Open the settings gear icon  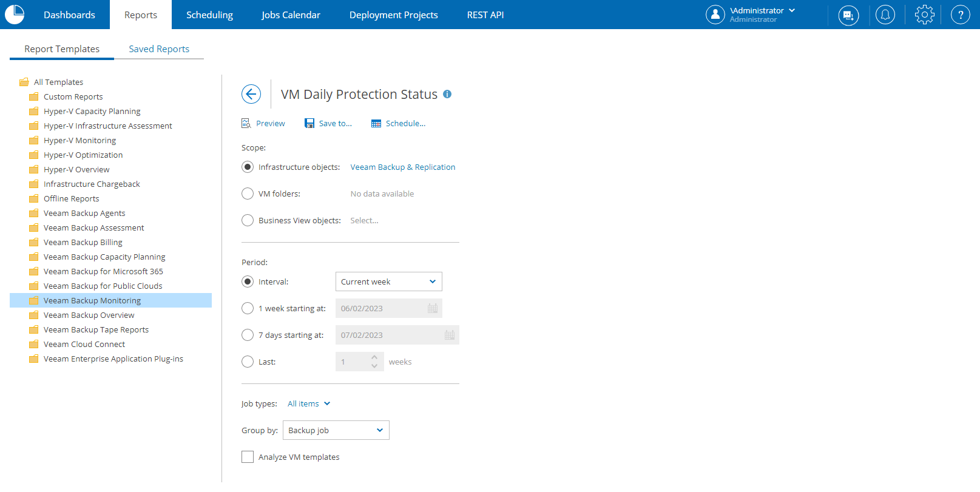tap(924, 15)
